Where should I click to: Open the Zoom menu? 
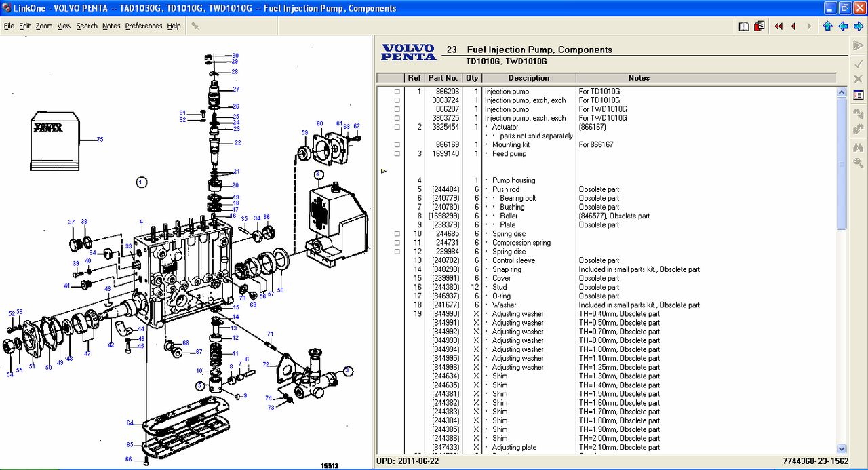pyautogui.click(x=44, y=26)
